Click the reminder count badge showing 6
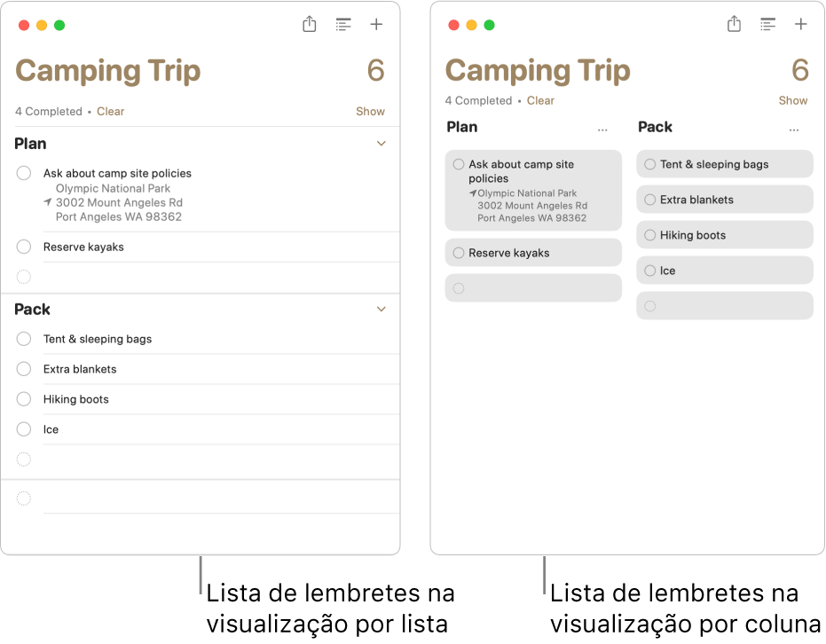 click(x=376, y=70)
